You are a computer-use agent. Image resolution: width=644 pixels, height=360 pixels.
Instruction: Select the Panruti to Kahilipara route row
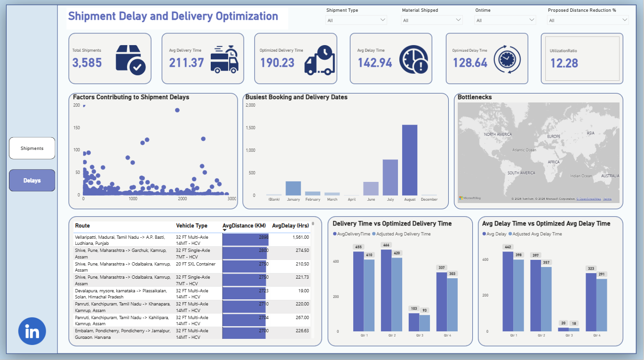click(192, 321)
